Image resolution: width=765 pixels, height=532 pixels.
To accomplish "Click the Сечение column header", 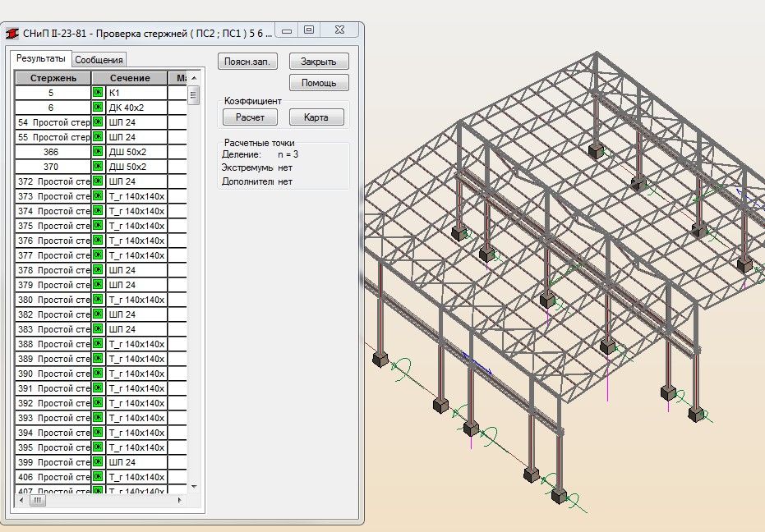I will (130, 78).
